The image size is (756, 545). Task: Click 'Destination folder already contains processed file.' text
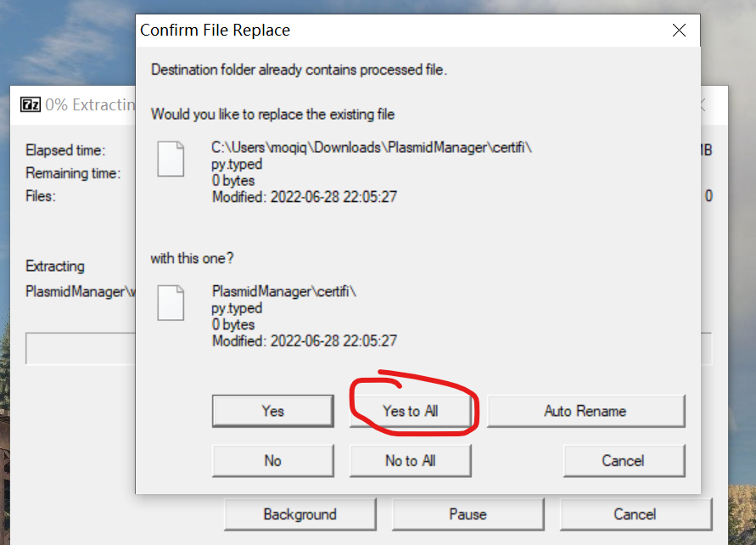pyautogui.click(x=299, y=70)
